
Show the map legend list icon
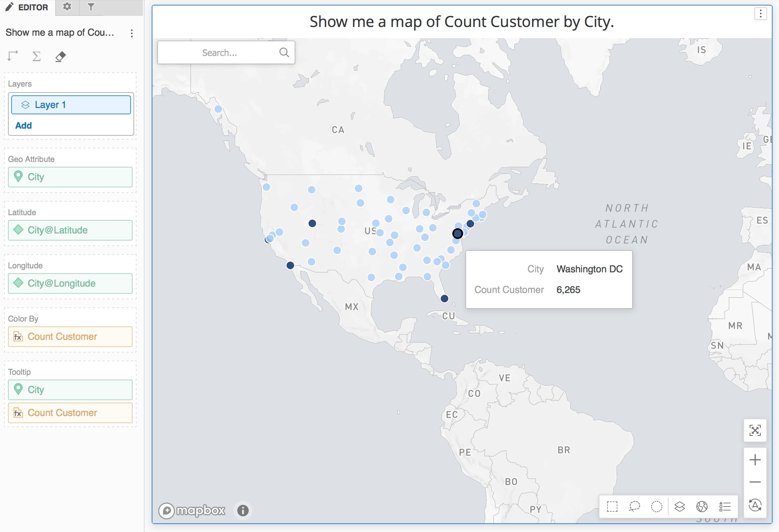tap(725, 507)
